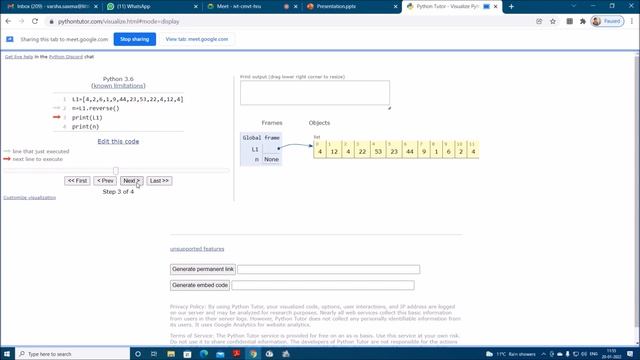The height and width of the screenshot is (360, 640).
Task: Open the Windows Start menu
Action: click(7, 354)
